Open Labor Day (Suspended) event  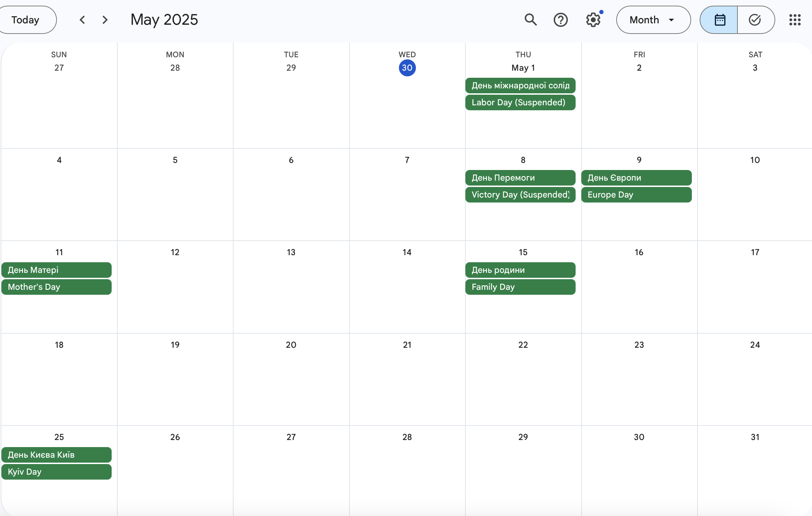(520, 102)
